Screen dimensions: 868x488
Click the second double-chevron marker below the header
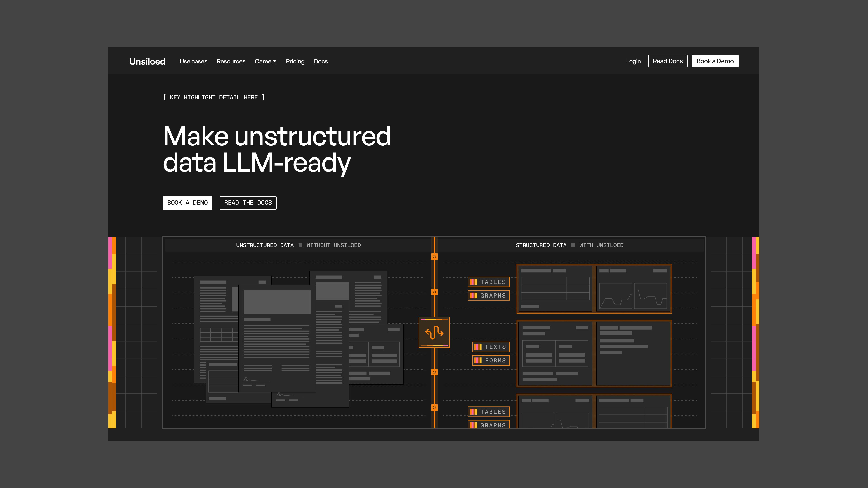pos(434,292)
